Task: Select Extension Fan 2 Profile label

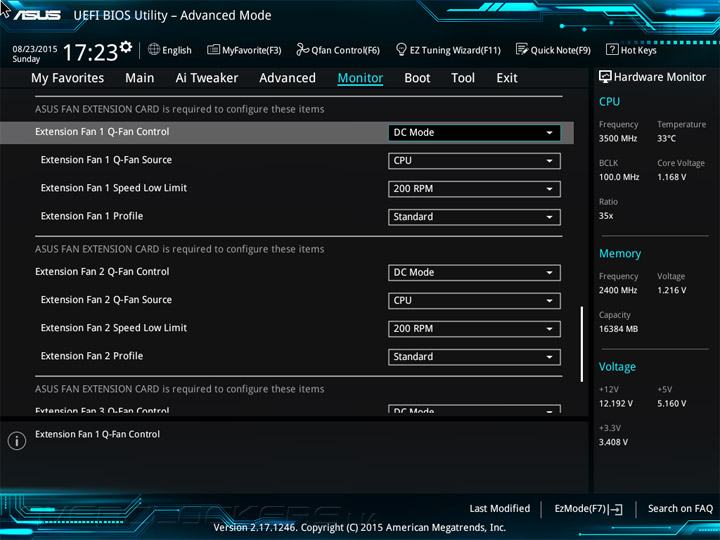Action: click(x=92, y=356)
